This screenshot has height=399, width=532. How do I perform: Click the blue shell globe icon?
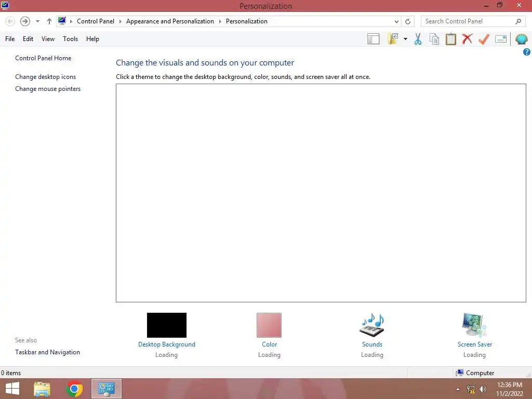pyautogui.click(x=522, y=39)
